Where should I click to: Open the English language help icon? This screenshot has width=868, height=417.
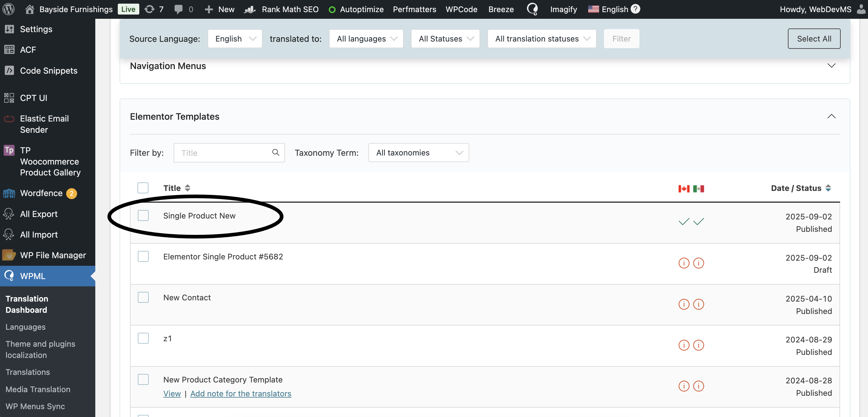pyautogui.click(x=635, y=9)
